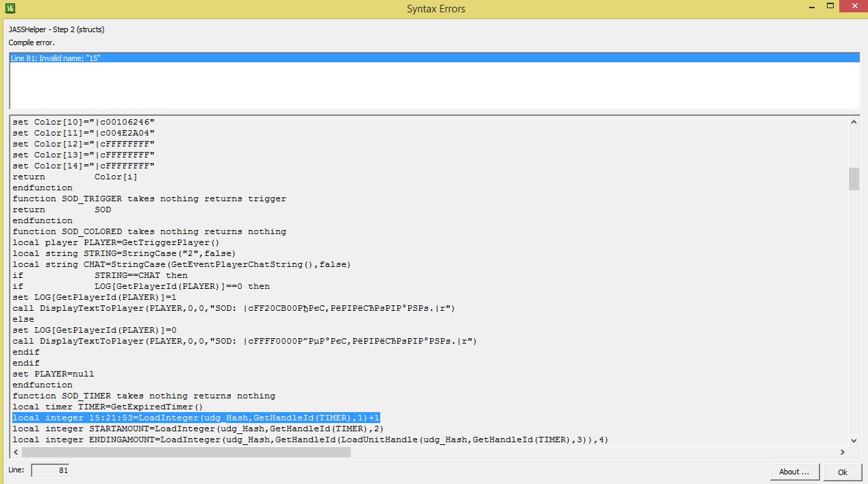Click the line "if LOG[GetPlayerId(PLAYER)]==0 then"
The image size is (868, 484).
coord(141,286)
